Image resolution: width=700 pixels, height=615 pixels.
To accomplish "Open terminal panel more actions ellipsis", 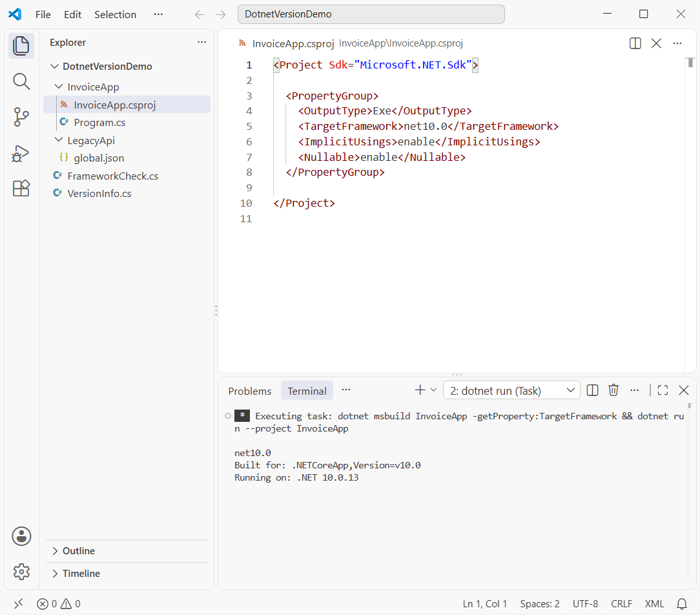I will click(634, 390).
